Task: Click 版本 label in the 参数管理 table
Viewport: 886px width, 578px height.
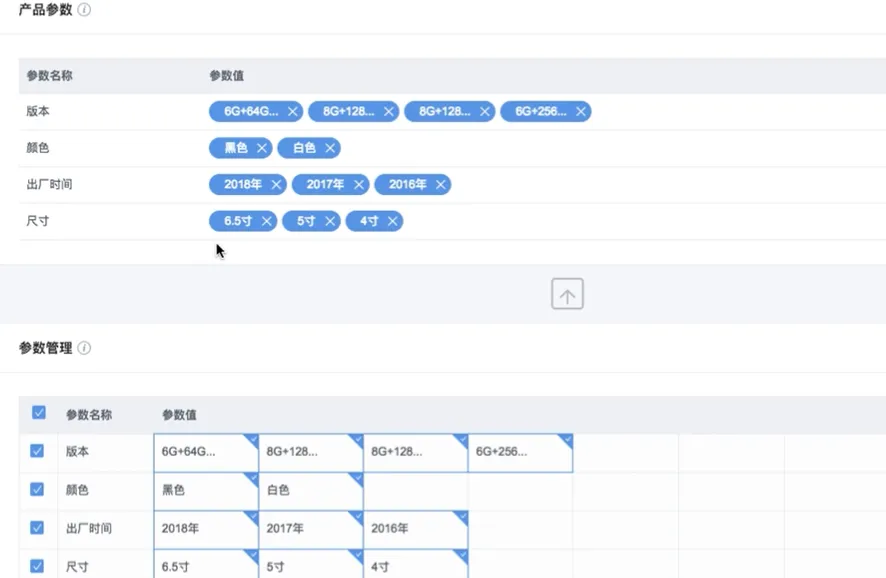Action: [77, 451]
